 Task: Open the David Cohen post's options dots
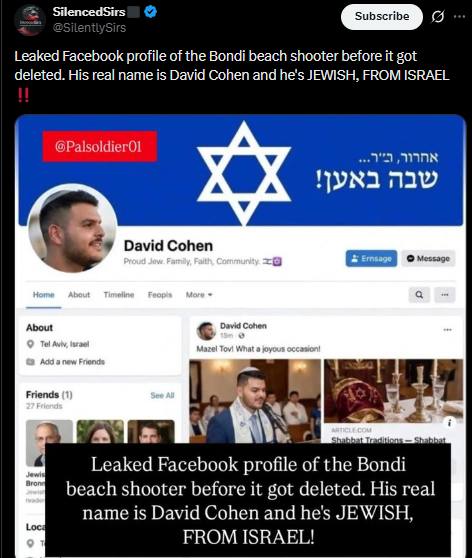[x=447, y=330]
